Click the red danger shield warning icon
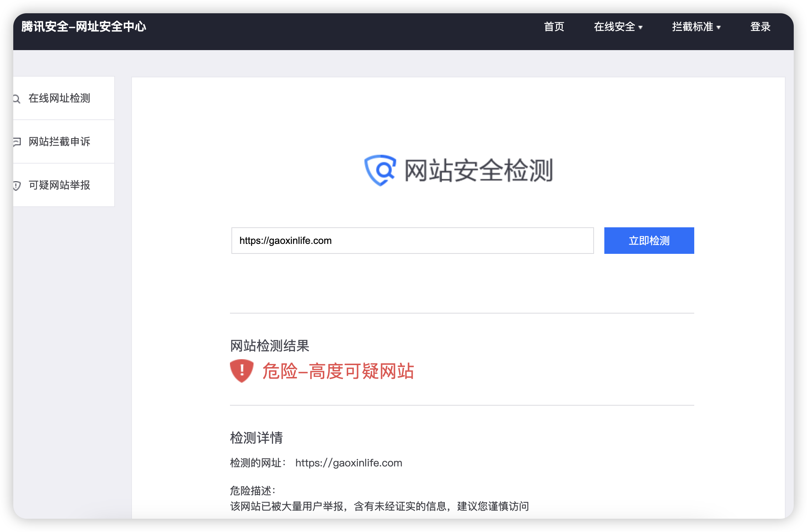This screenshot has height=532, width=807. click(242, 371)
